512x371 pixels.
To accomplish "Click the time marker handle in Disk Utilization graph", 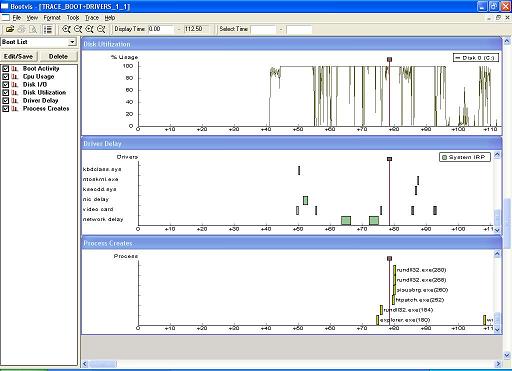I will click(x=389, y=60).
